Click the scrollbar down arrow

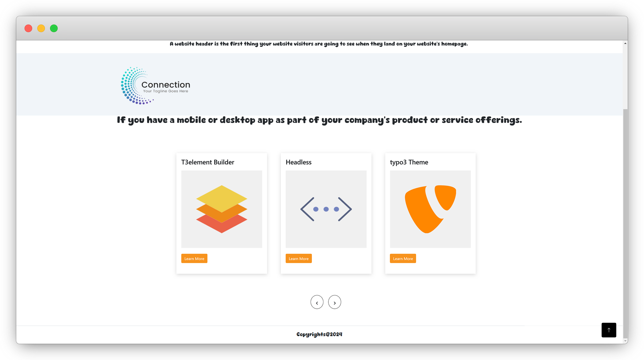tap(625, 341)
